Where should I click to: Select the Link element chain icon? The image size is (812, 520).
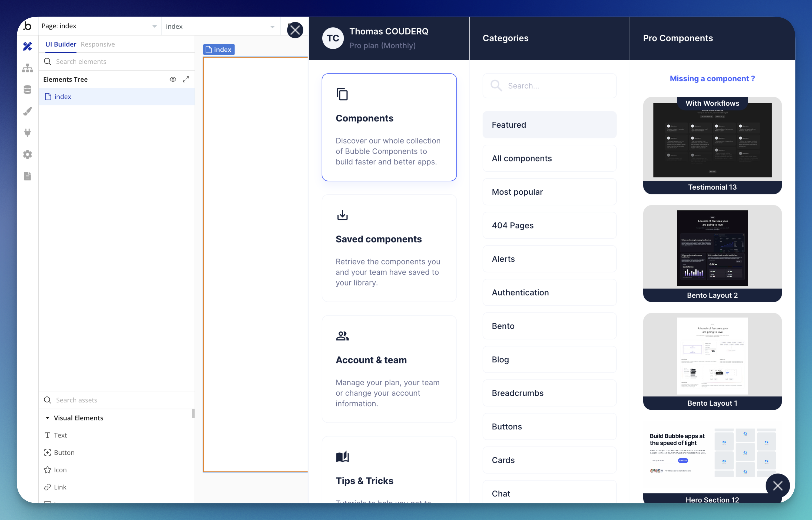(48, 487)
